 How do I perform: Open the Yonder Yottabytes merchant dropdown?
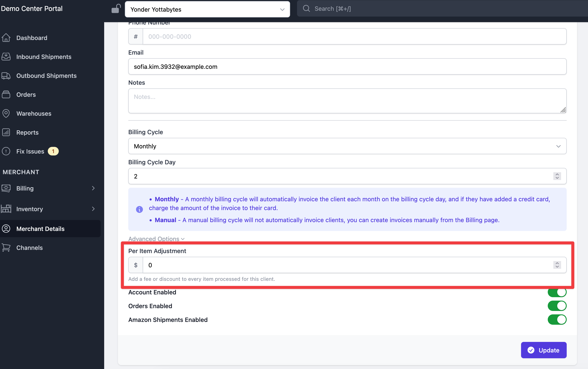[207, 9]
